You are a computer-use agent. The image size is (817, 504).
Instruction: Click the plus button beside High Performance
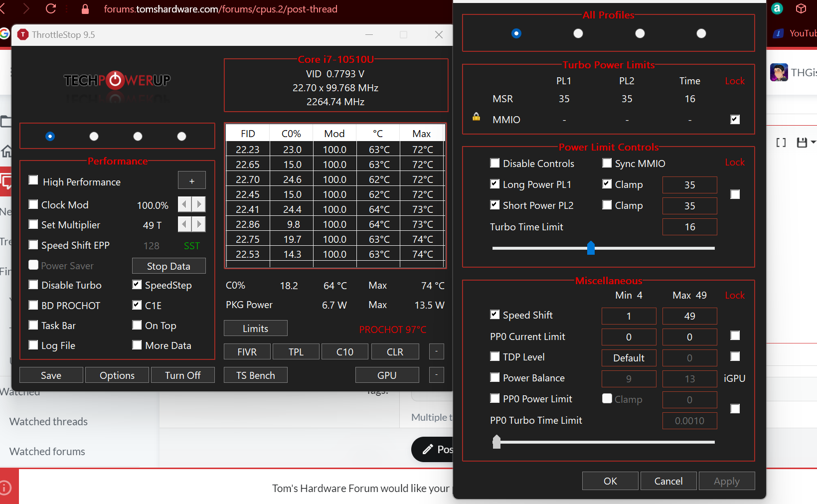click(192, 180)
